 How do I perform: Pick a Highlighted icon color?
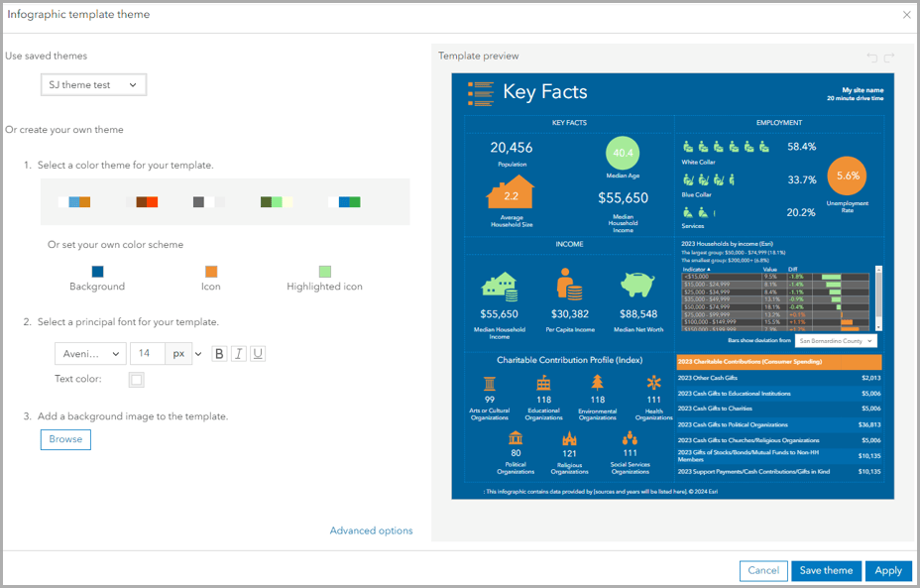pos(324,269)
